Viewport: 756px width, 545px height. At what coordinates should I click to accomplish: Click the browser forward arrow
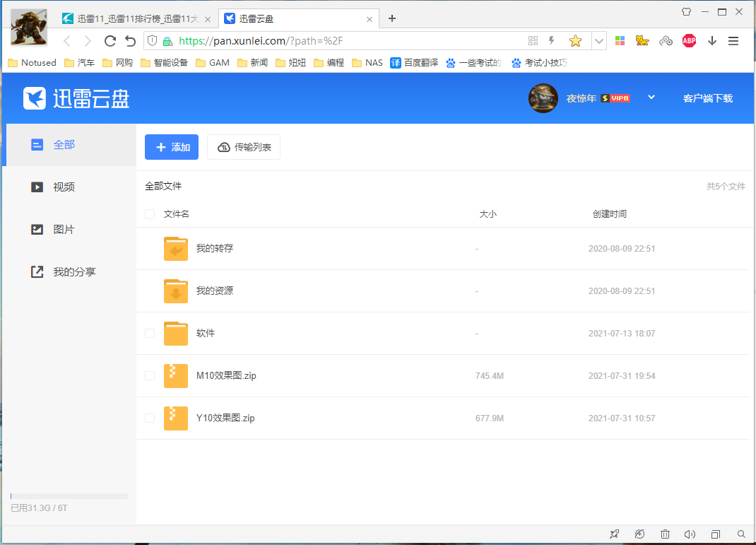[x=88, y=41]
